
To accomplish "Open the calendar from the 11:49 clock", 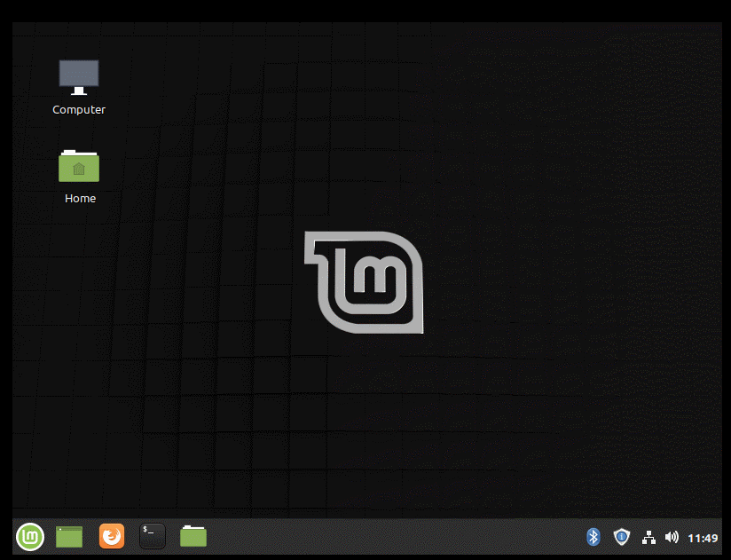I will (x=703, y=538).
